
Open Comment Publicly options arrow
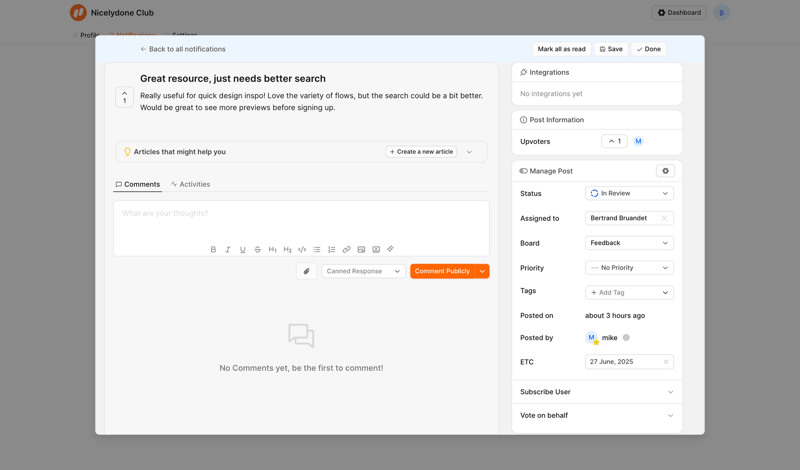pos(482,271)
